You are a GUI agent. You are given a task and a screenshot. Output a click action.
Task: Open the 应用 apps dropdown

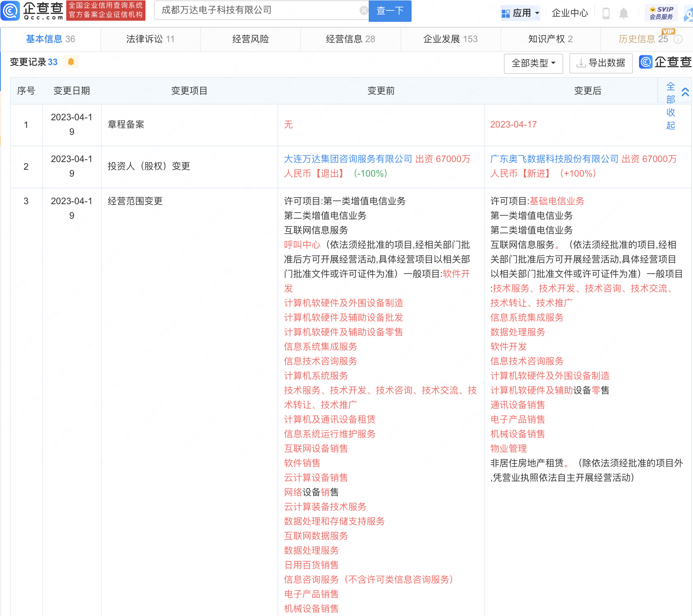(x=520, y=13)
